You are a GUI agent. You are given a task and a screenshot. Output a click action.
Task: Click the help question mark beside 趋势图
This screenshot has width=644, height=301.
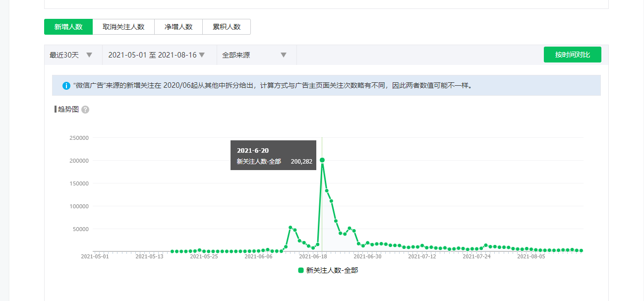click(x=85, y=110)
